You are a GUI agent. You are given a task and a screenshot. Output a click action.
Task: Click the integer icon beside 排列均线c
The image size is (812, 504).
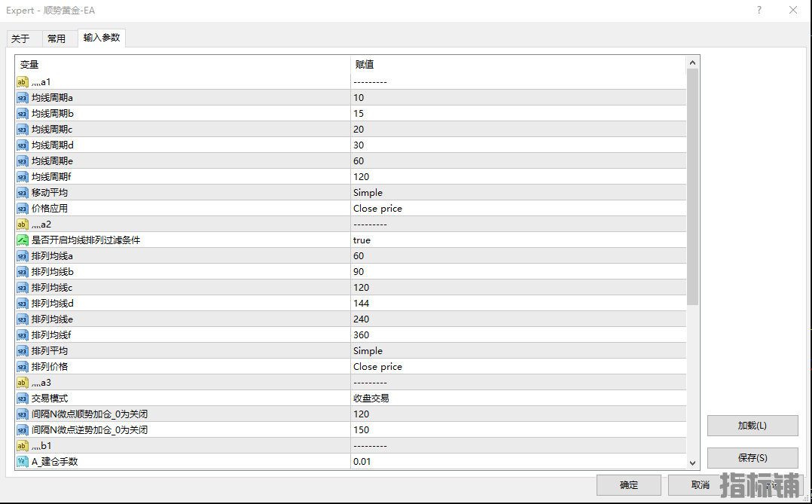[x=23, y=288]
